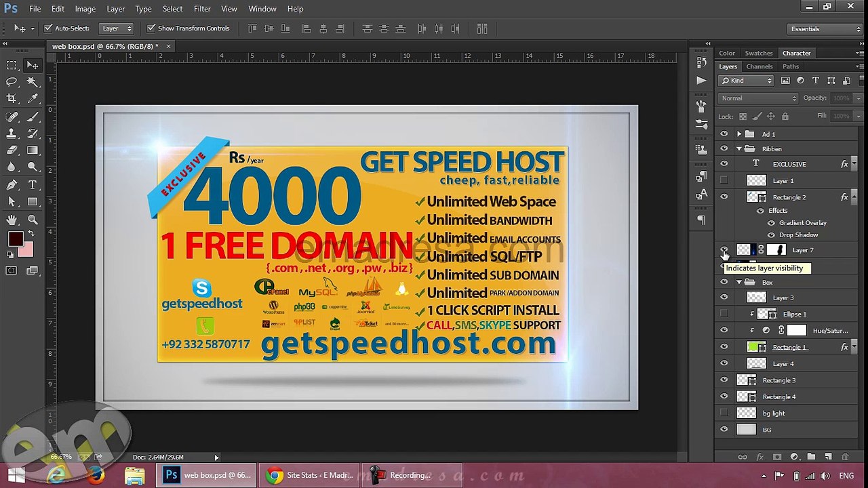Switch to the Channels tab
The image size is (868, 488).
click(759, 66)
